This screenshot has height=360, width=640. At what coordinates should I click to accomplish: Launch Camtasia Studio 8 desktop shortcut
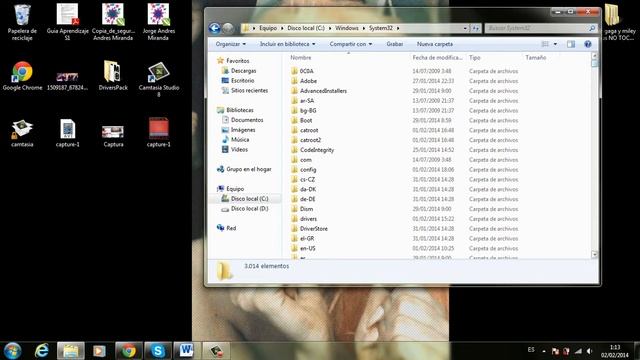pos(158,79)
